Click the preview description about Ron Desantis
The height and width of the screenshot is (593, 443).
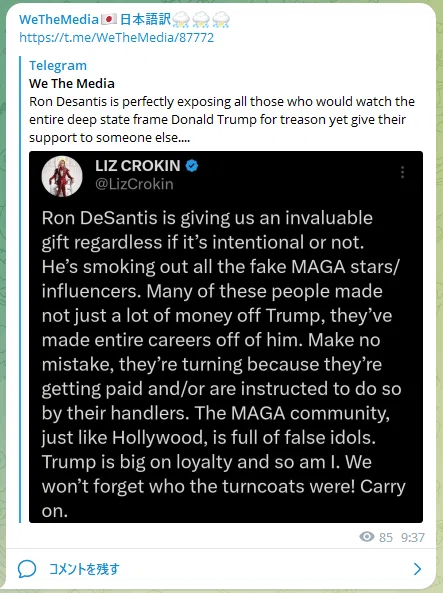tap(222, 120)
